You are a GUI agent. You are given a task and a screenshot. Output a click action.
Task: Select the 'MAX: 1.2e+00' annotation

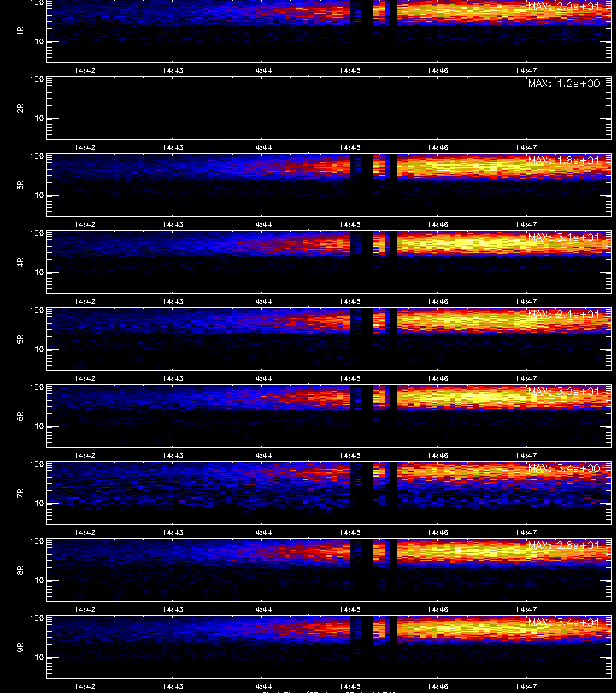coord(564,83)
